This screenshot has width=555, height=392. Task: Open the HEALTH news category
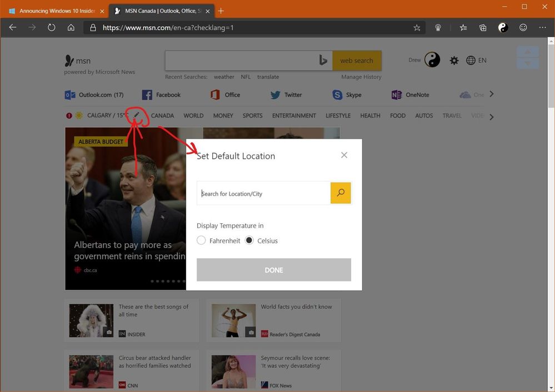pos(370,115)
